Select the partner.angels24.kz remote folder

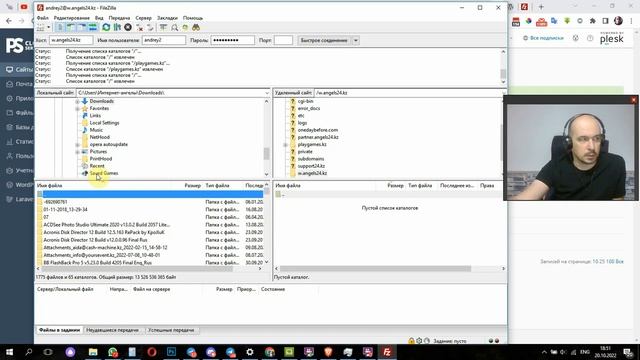[318, 137]
